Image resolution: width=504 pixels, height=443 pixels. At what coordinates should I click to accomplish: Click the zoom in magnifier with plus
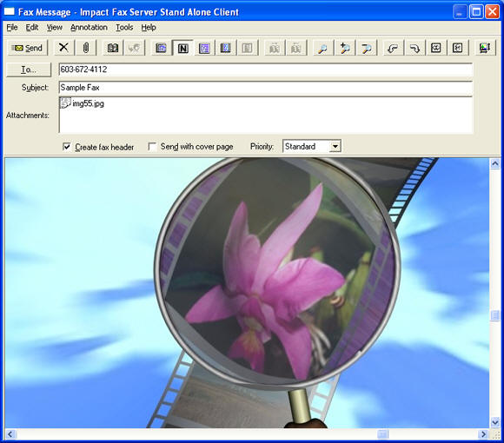point(345,48)
